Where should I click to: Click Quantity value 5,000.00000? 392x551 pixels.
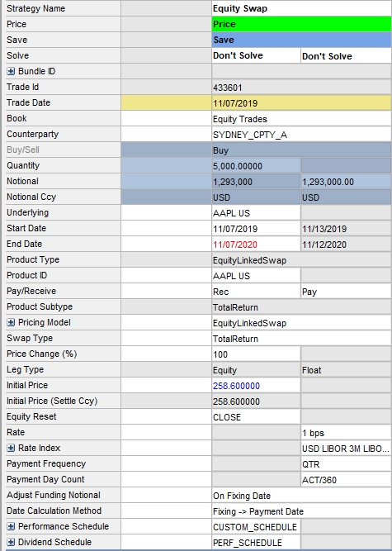tap(256, 165)
